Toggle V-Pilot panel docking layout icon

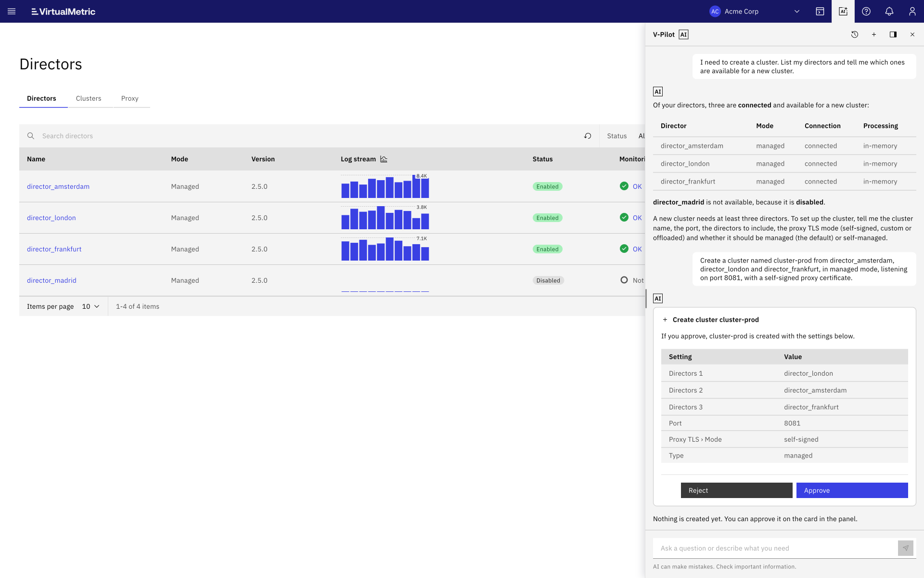pyautogui.click(x=893, y=35)
